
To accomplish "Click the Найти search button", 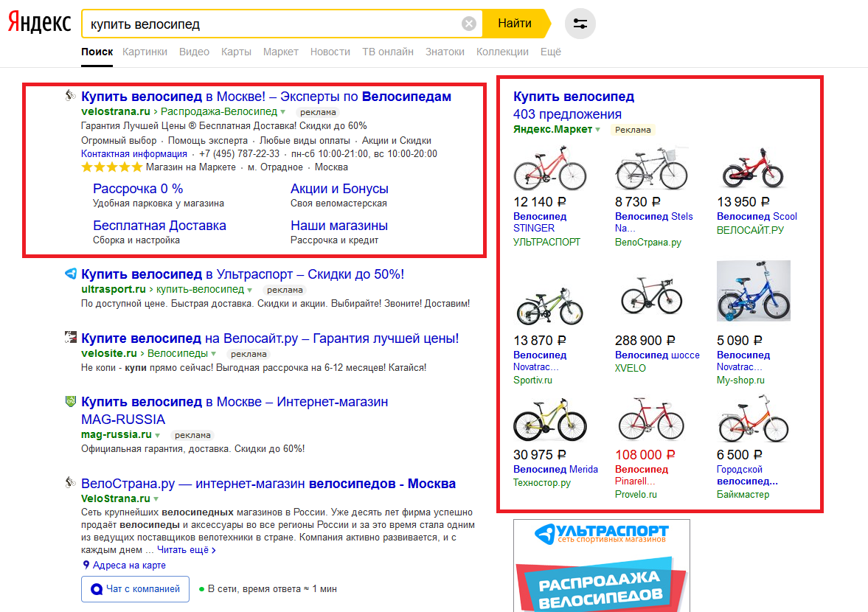I will point(514,24).
